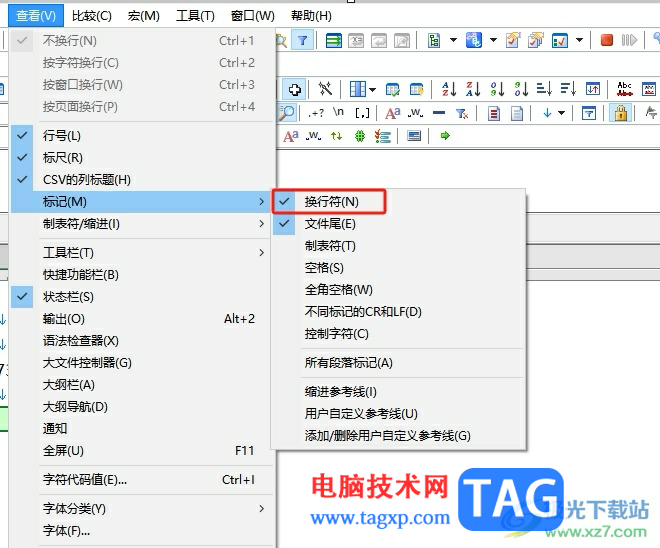
Task: Click the columns layout icon
Action: coord(358,89)
